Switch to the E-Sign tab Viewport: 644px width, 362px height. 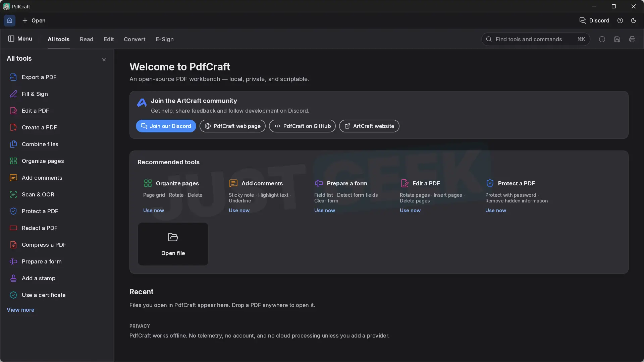tap(164, 39)
